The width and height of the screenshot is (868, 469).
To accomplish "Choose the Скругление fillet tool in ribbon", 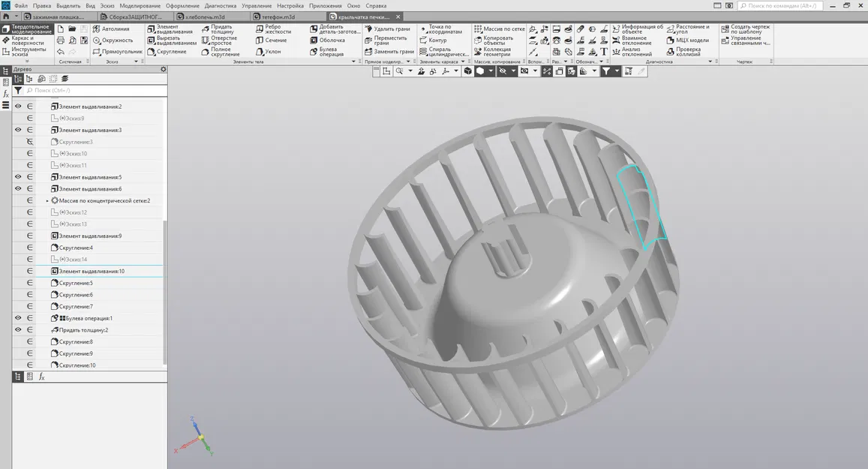I will coord(167,52).
